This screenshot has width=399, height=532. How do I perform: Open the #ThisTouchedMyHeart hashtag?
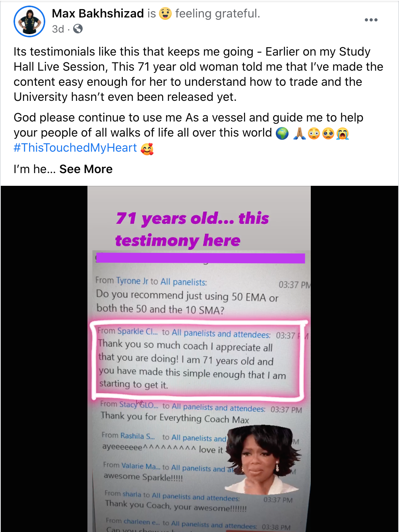click(76, 148)
